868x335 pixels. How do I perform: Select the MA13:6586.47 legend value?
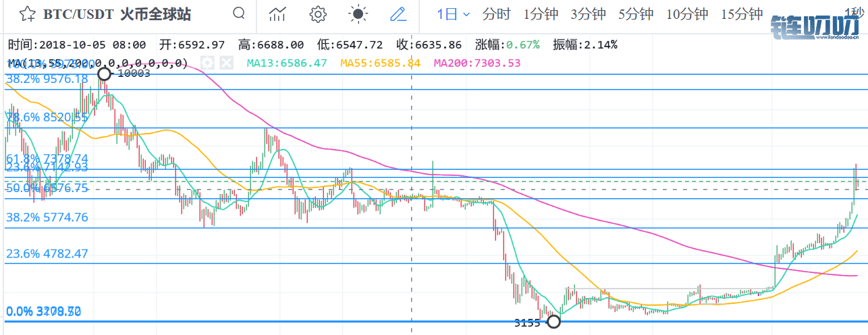287,63
